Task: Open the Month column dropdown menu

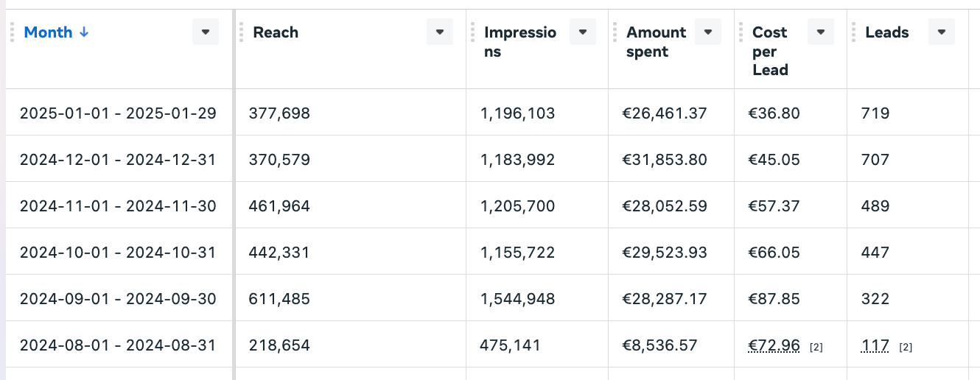Action: [x=206, y=32]
